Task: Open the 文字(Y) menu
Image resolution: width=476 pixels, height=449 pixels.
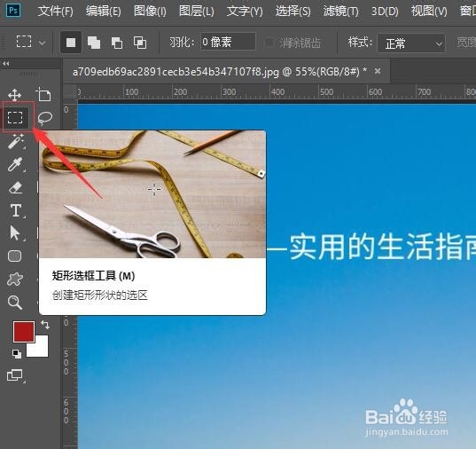Action: tap(245, 12)
